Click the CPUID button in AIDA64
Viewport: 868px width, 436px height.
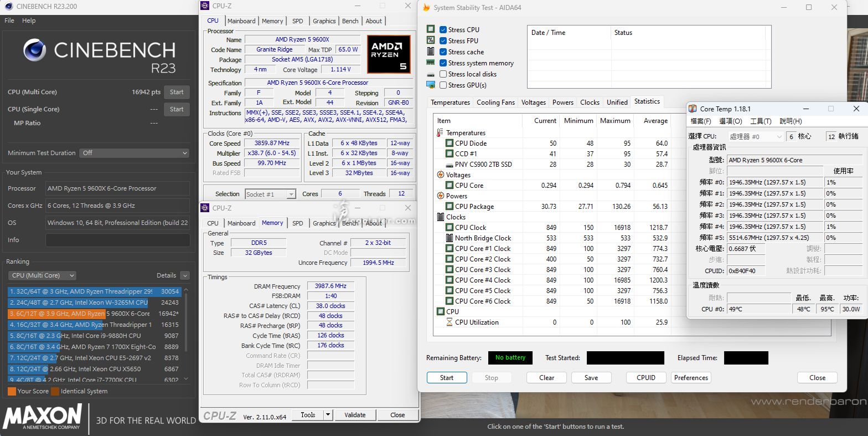click(646, 378)
